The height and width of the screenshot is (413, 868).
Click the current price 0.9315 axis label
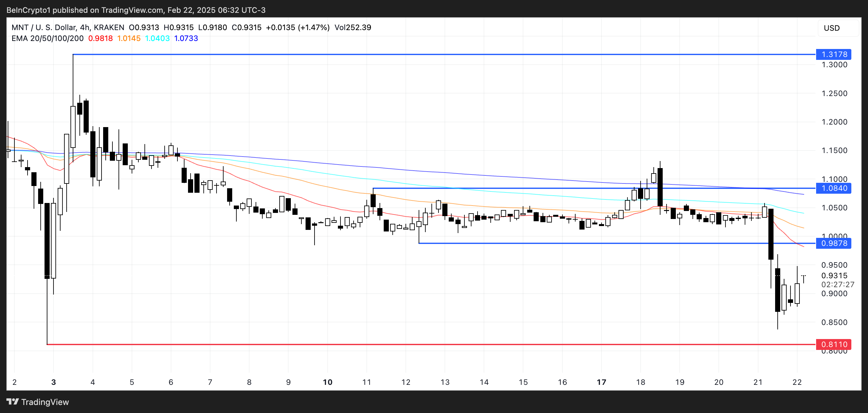pyautogui.click(x=834, y=276)
